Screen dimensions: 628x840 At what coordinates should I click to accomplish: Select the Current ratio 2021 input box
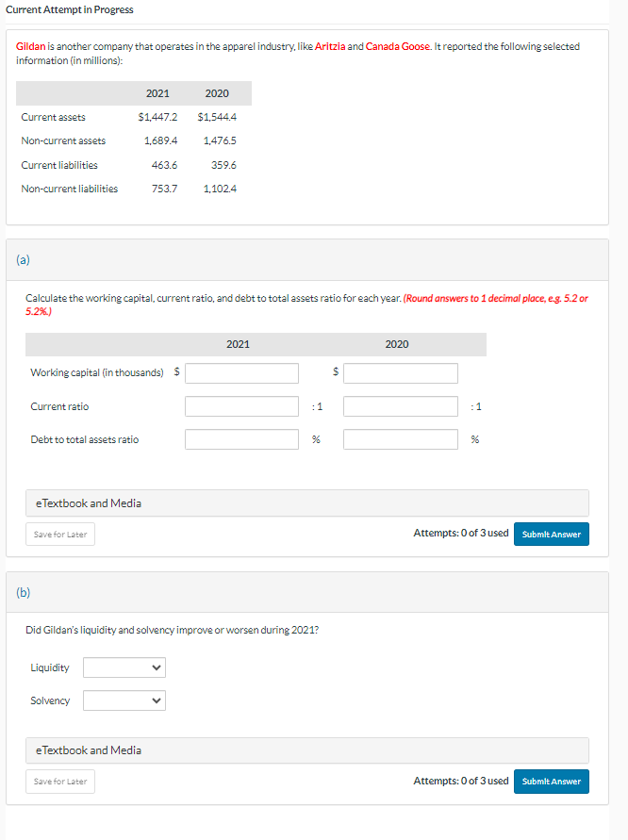[x=241, y=405]
